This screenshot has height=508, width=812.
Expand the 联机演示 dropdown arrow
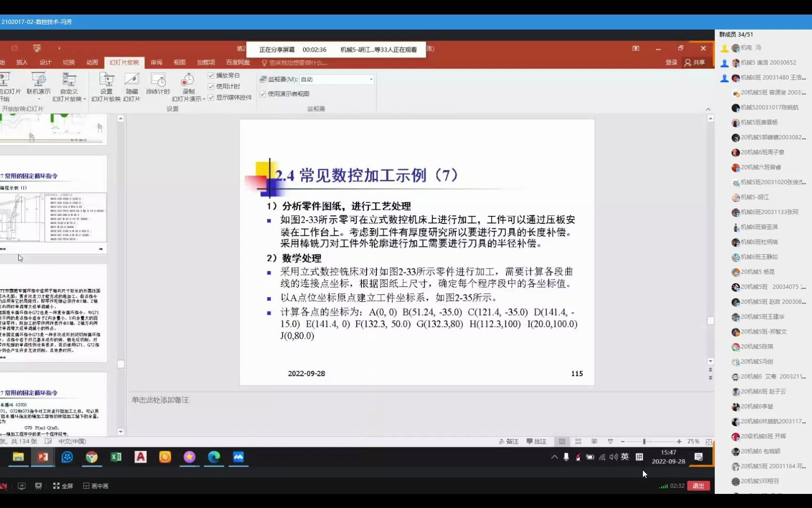(x=39, y=99)
